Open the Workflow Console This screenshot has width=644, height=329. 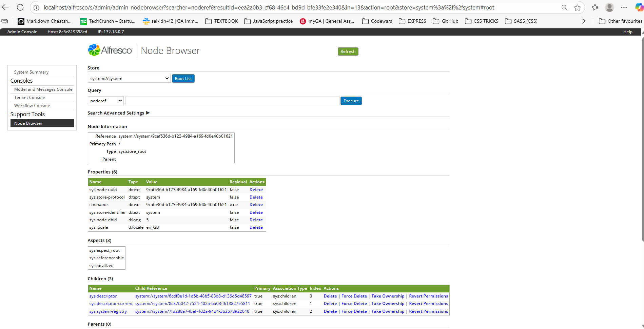(x=32, y=106)
